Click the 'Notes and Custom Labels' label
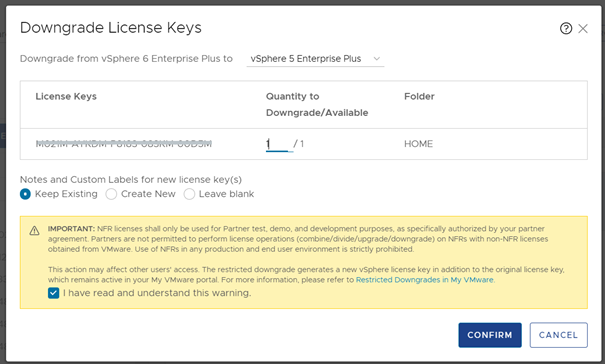Image resolution: width=605 pixels, height=364 pixels. coord(131,179)
